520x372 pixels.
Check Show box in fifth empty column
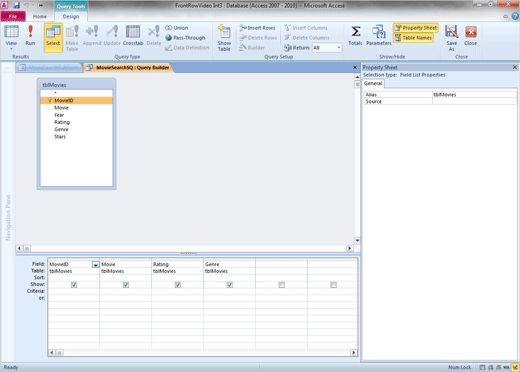(282, 285)
